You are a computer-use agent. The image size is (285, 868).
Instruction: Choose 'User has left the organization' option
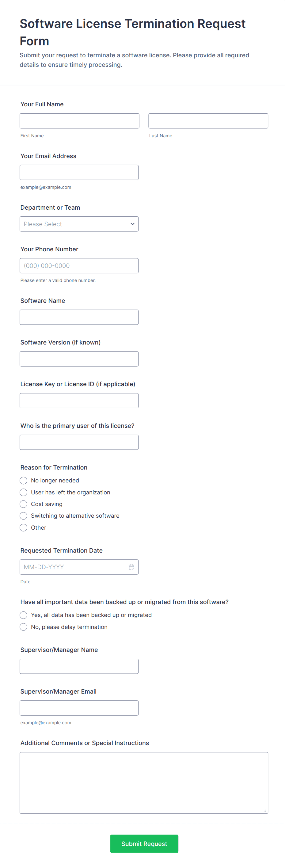click(24, 492)
